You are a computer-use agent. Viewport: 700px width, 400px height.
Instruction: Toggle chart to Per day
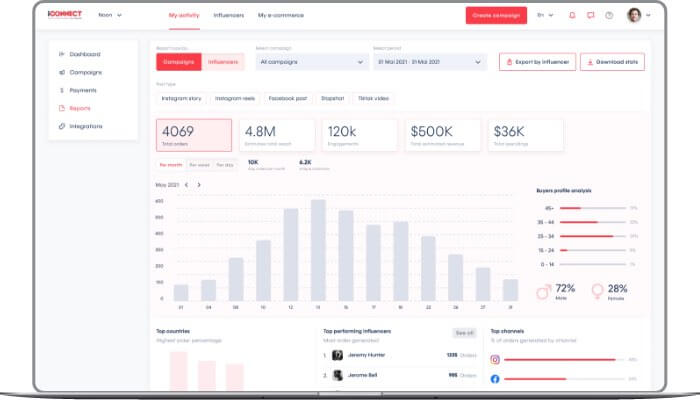pyautogui.click(x=226, y=164)
